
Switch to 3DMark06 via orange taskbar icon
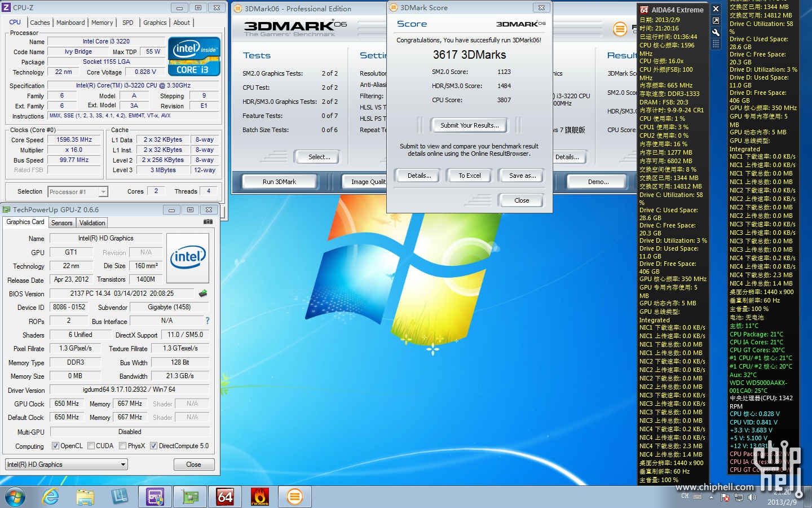pyautogui.click(x=294, y=497)
